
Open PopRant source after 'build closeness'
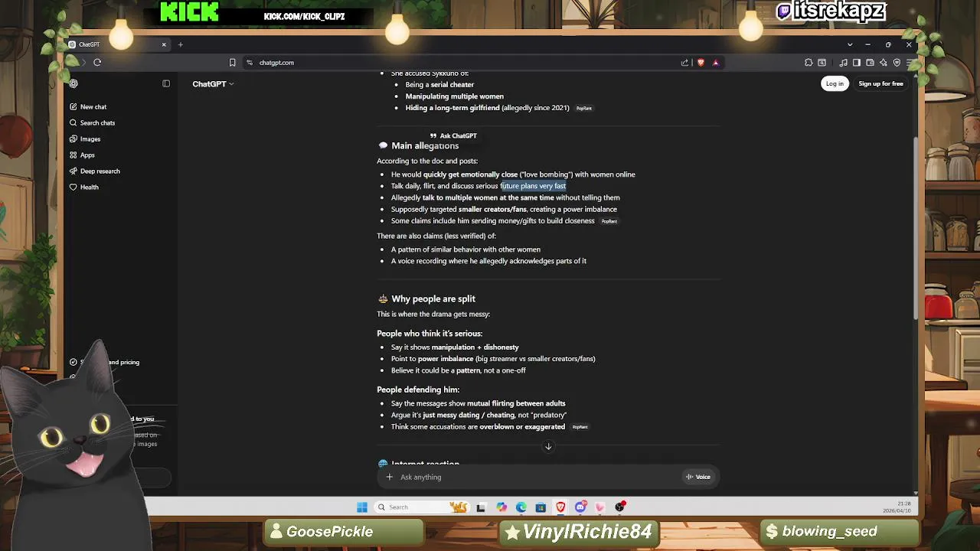coord(609,221)
